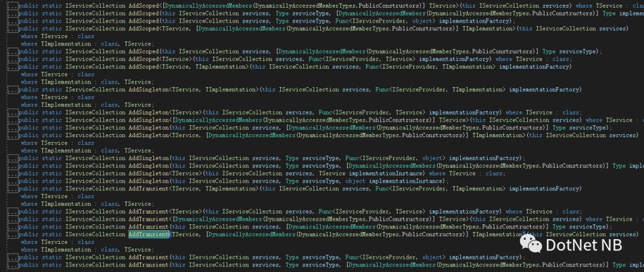
Task: Select the highlighted AddTransient method name
Action: pos(148,234)
